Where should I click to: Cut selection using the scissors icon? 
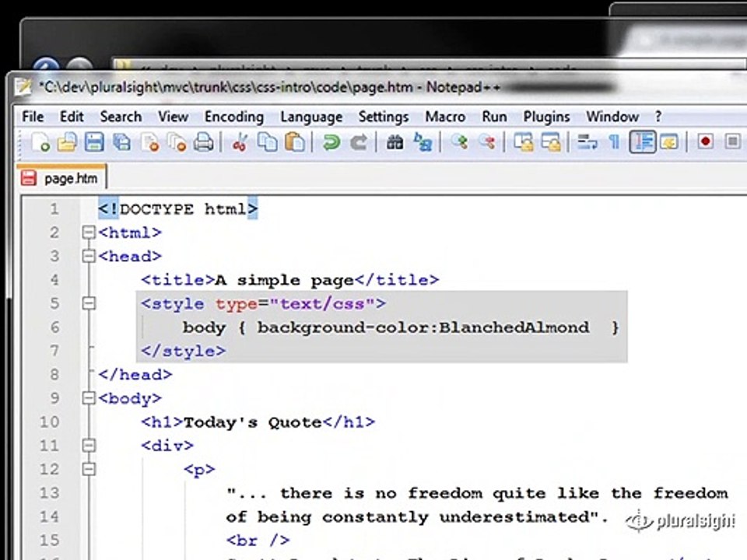(x=240, y=142)
